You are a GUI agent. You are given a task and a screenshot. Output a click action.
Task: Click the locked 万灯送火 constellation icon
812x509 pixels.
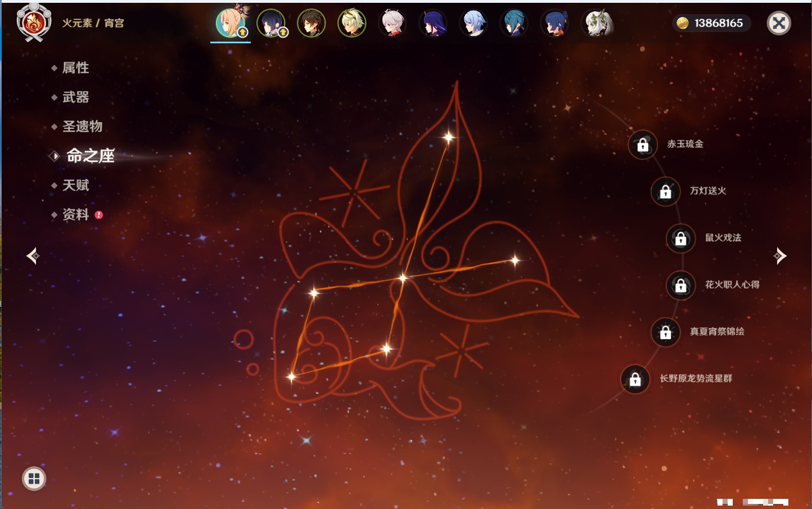point(665,191)
